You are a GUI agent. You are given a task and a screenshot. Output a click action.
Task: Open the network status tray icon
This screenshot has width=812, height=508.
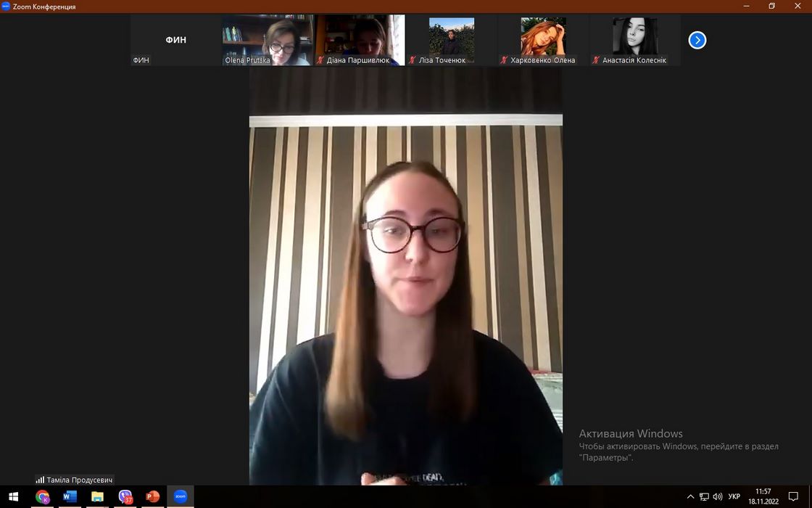(x=704, y=497)
